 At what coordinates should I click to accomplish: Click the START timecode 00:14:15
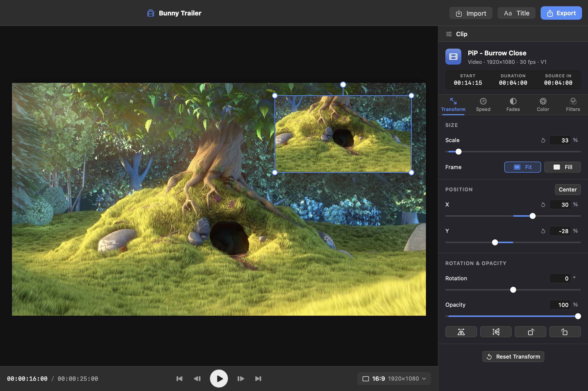click(468, 83)
